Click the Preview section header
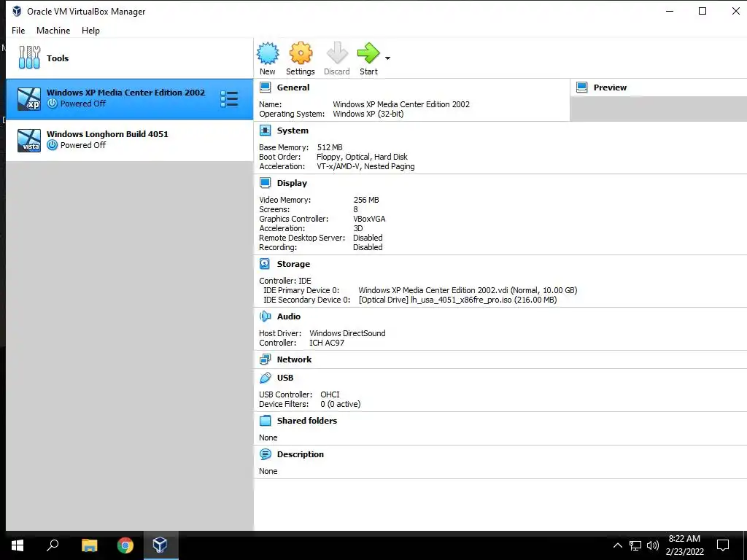Screen dimensions: 747x560 pyautogui.click(x=610, y=87)
